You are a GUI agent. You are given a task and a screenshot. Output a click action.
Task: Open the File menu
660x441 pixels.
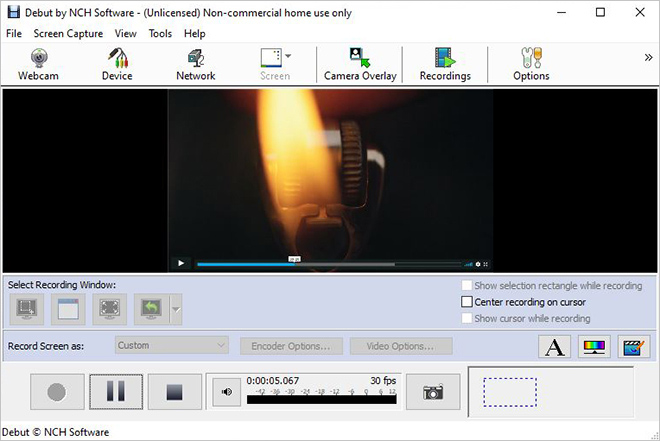[x=14, y=33]
